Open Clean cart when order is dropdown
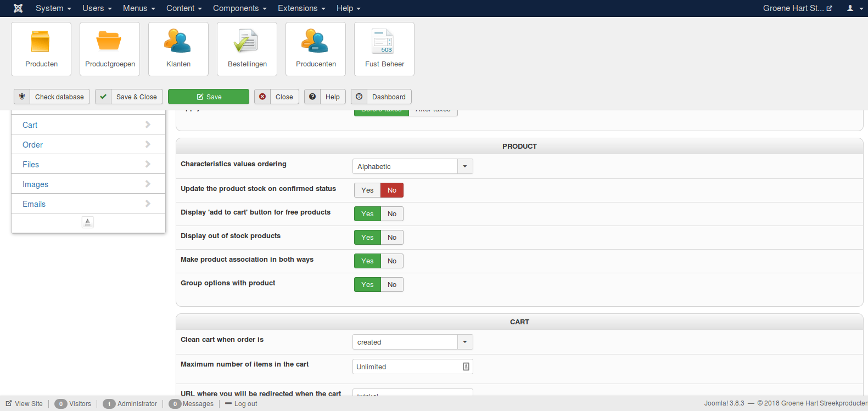The image size is (868, 411). coord(412,342)
